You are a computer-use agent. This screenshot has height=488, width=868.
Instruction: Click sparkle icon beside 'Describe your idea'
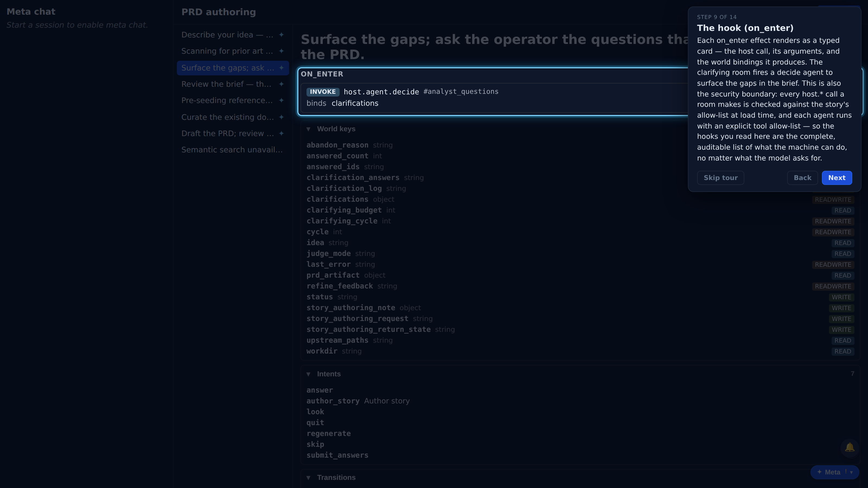[281, 35]
